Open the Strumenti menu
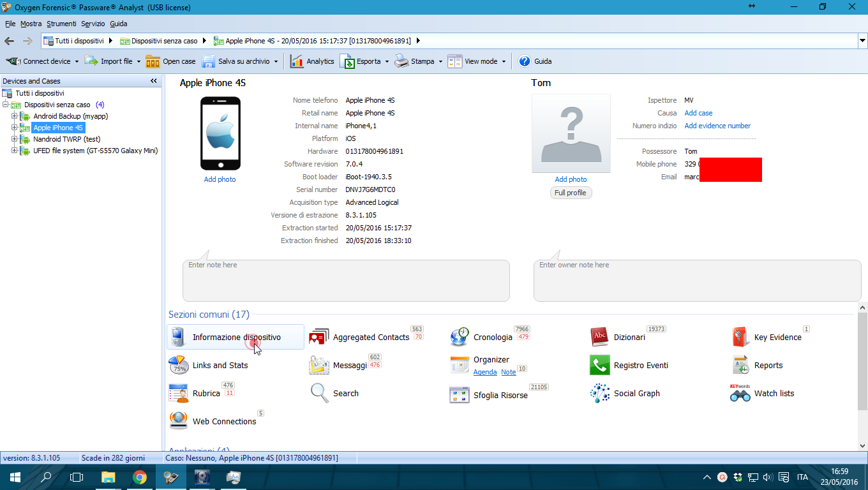 pyautogui.click(x=61, y=24)
